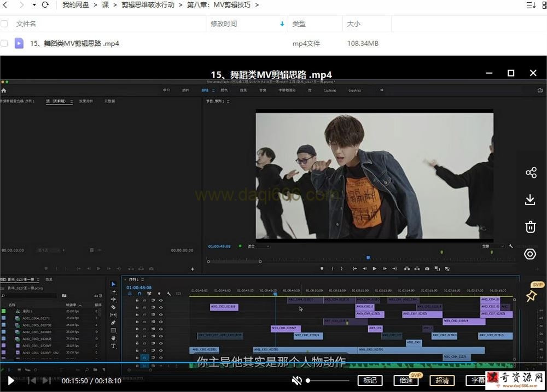
Task: Download the video using the download icon
Action: [x=530, y=200]
